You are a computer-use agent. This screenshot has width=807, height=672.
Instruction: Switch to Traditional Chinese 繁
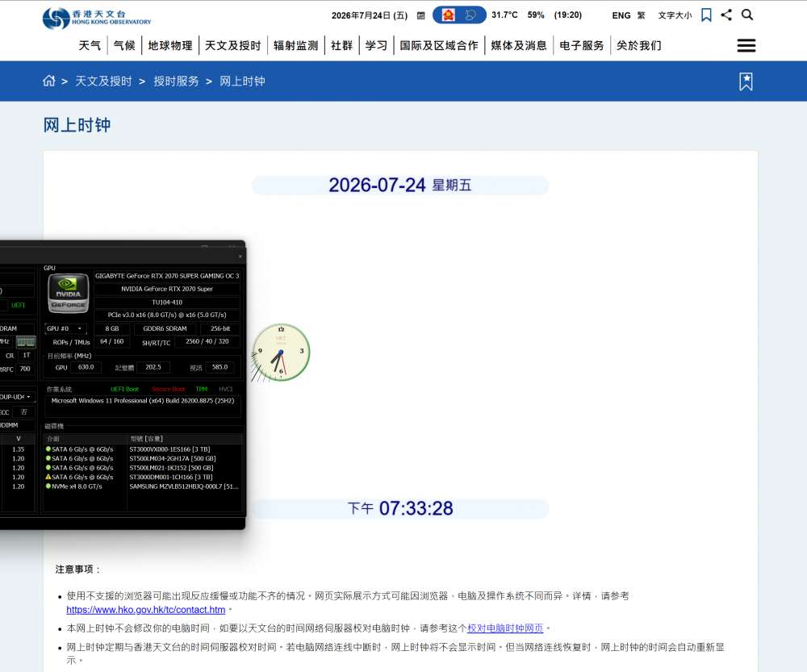coord(642,15)
